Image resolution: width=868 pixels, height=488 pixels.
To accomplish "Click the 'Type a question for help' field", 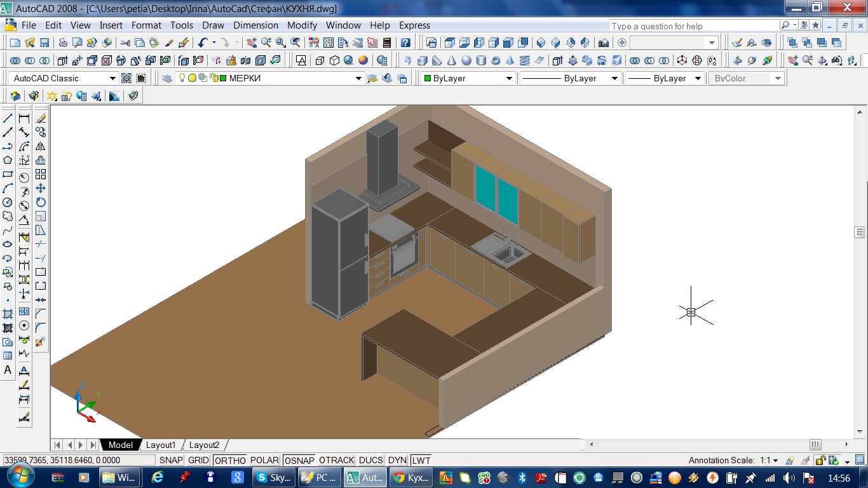I will pyautogui.click(x=693, y=26).
